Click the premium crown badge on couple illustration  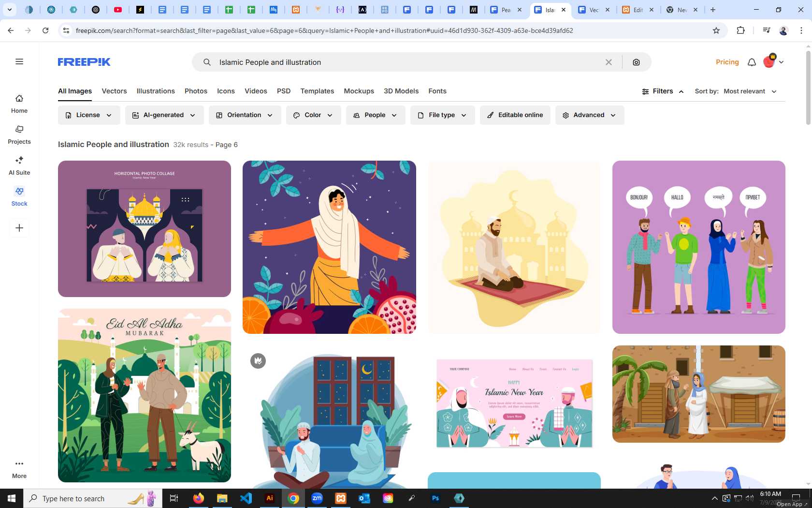coord(258,361)
